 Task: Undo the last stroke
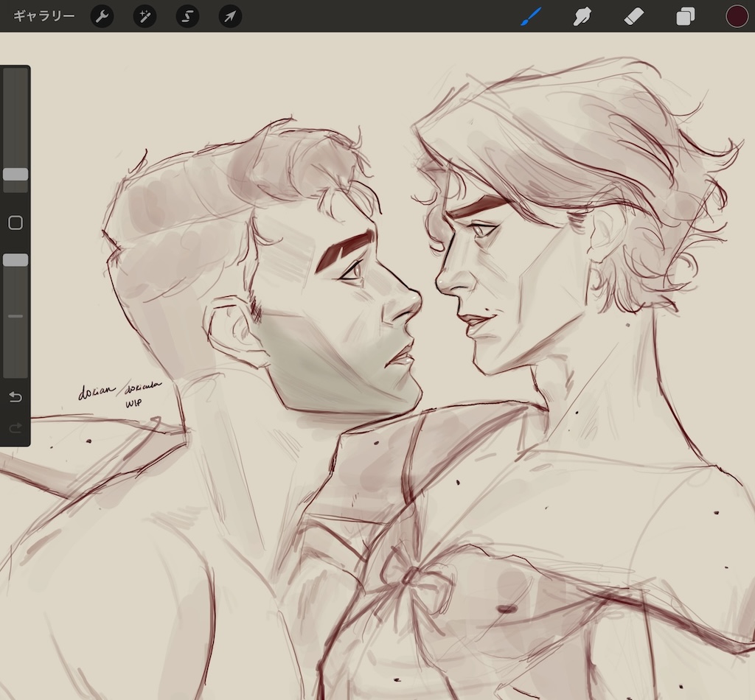tap(15, 397)
